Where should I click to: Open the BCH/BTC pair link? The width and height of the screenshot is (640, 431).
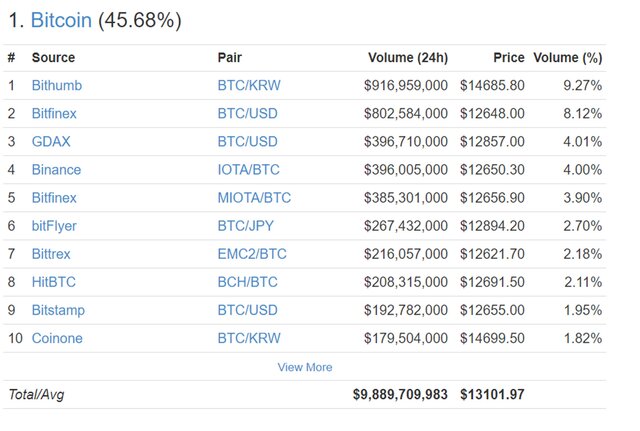tap(247, 282)
